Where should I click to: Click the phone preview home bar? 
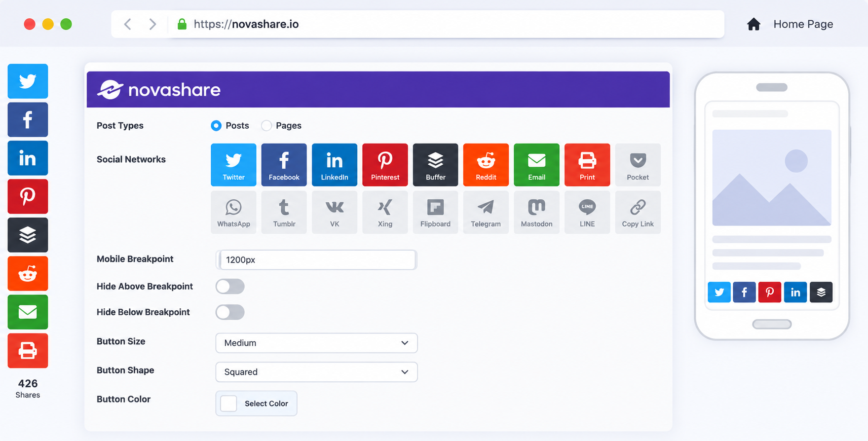[x=772, y=324]
